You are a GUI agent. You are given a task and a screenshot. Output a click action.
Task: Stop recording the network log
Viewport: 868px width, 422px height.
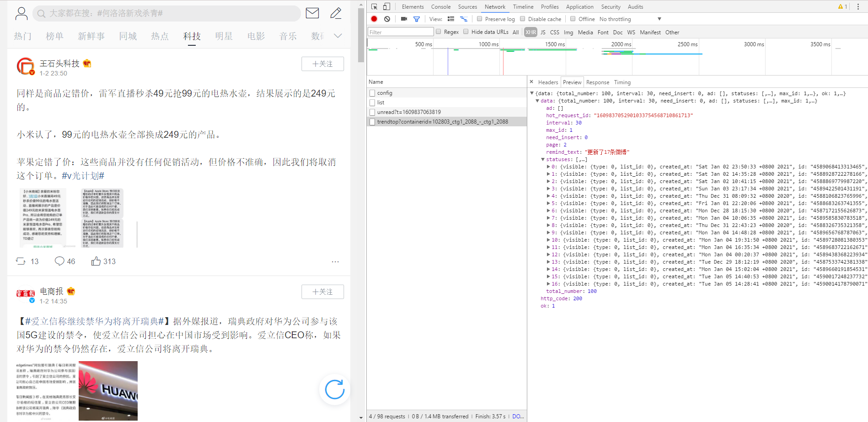click(374, 19)
